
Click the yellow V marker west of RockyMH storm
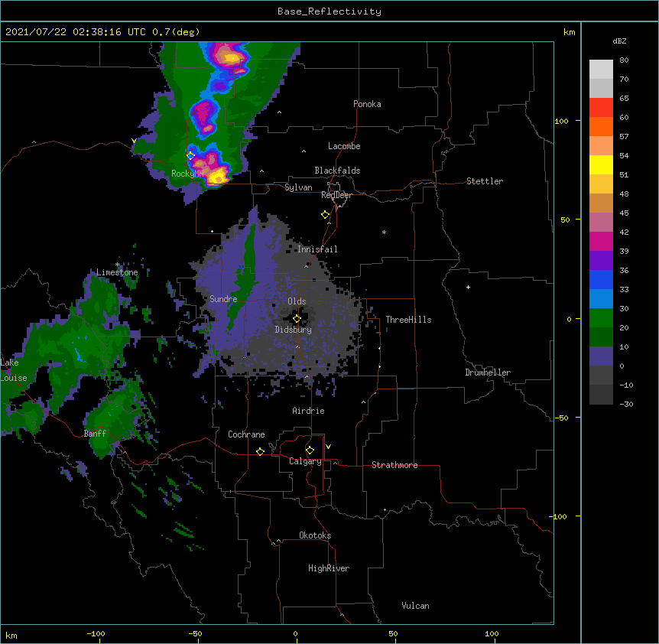tap(134, 141)
